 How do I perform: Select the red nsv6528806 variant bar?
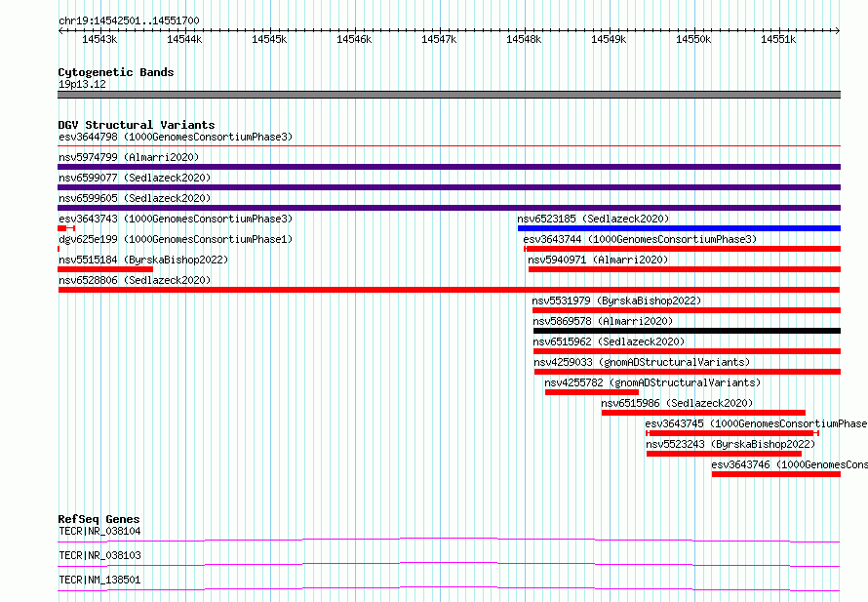[449, 290]
